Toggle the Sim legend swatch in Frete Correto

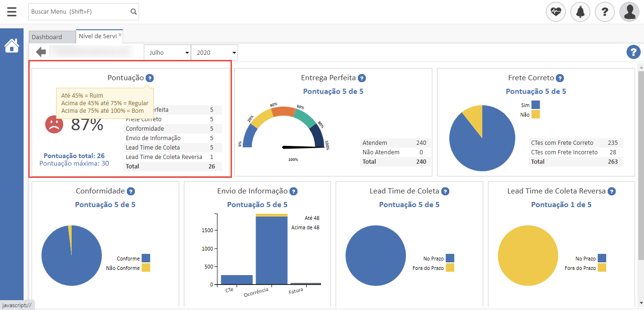(x=536, y=105)
